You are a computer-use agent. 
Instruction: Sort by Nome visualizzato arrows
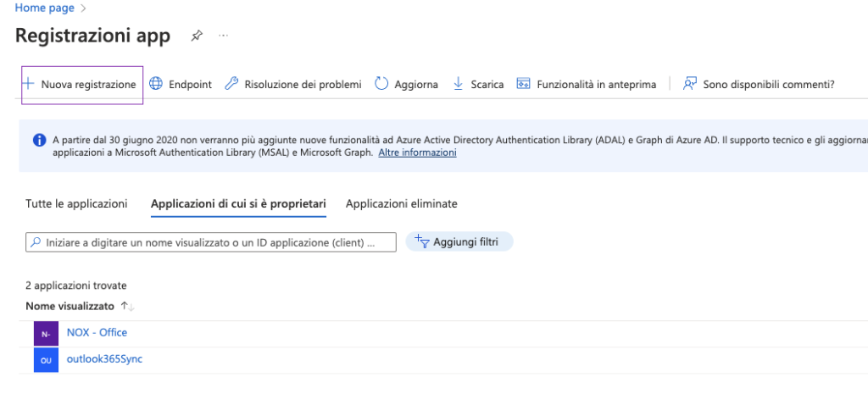pos(128,307)
